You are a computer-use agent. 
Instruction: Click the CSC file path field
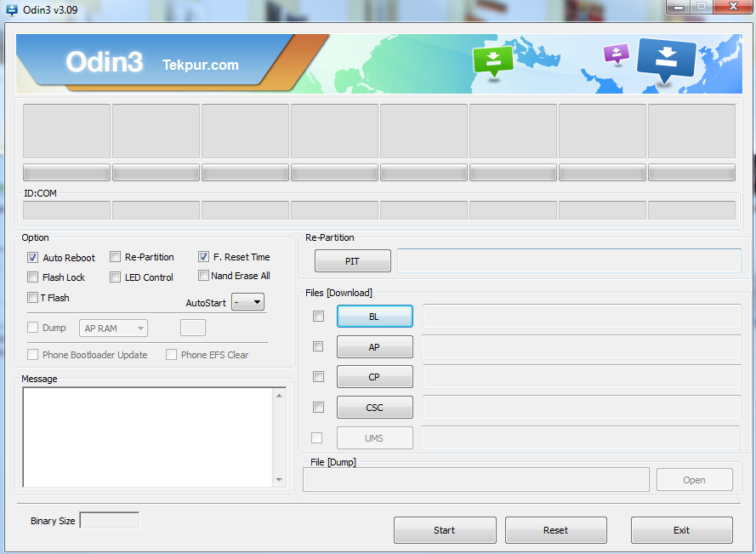click(582, 408)
